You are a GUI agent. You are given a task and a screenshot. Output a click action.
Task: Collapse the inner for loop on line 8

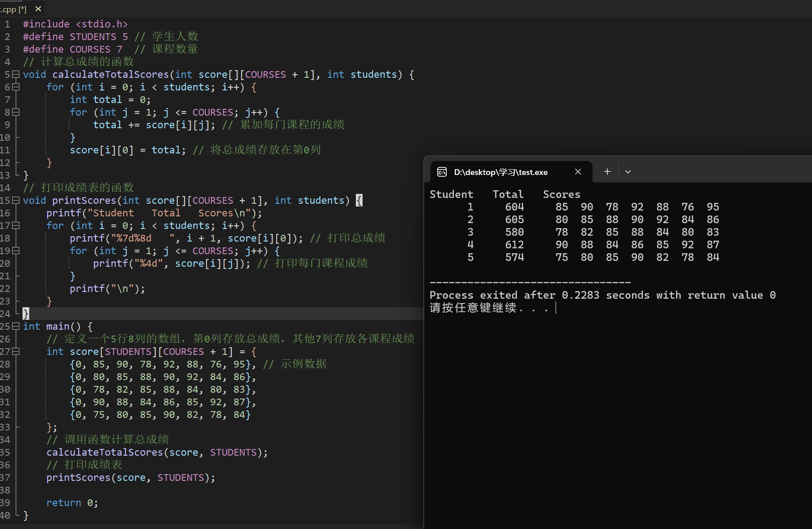16,112
